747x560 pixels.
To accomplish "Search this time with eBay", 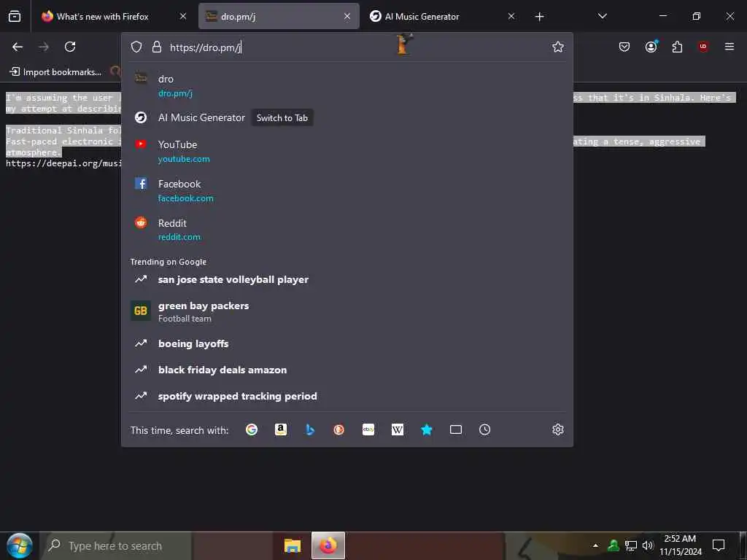I will (x=368, y=429).
